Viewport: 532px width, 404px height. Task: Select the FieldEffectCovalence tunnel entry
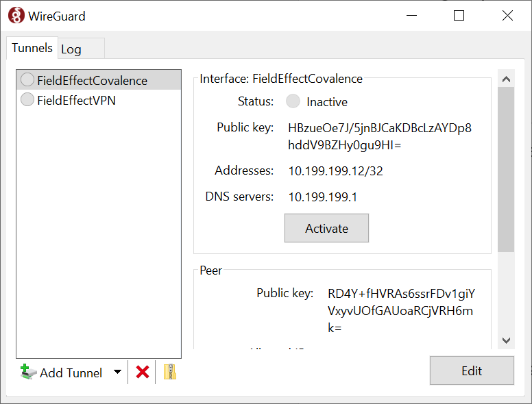tap(99, 80)
